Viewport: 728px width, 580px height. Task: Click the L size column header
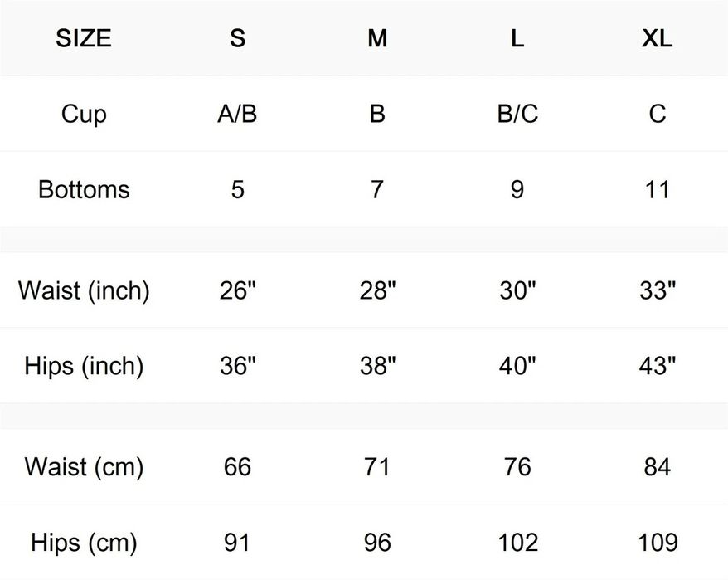click(x=517, y=39)
